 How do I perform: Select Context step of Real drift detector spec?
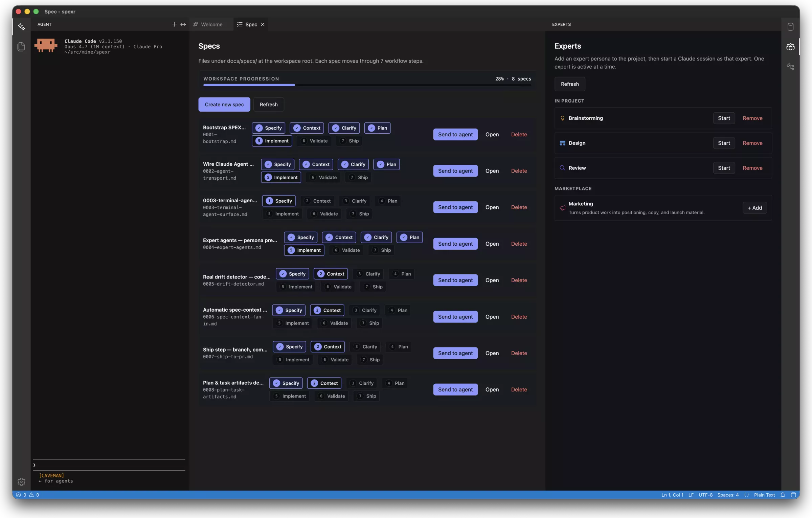tap(331, 274)
